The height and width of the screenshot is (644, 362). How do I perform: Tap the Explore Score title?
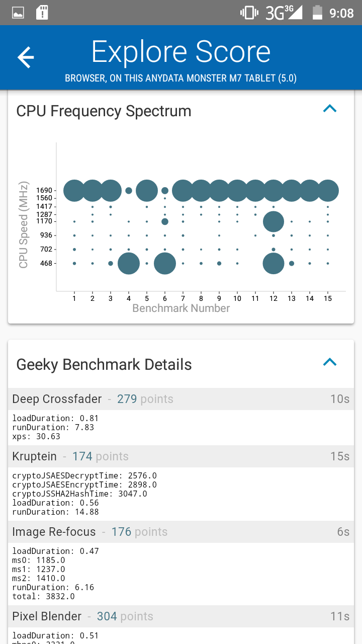click(181, 52)
